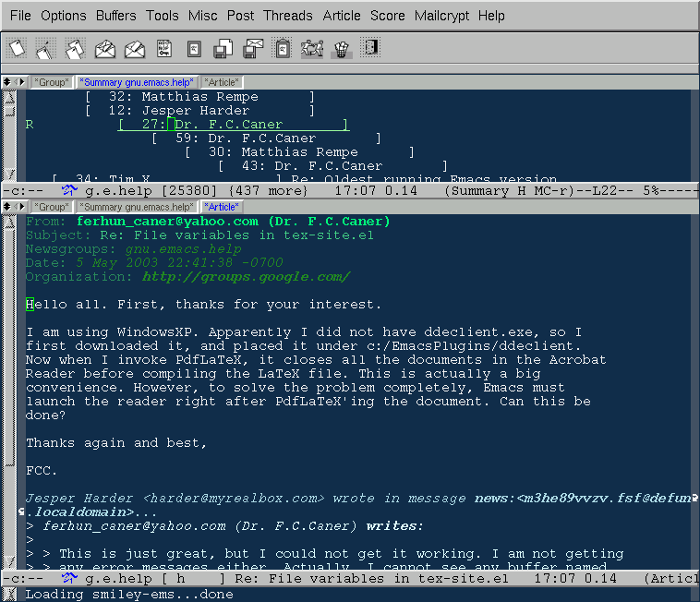Click the running figures catchup icon
700x602 pixels.
coord(311,47)
